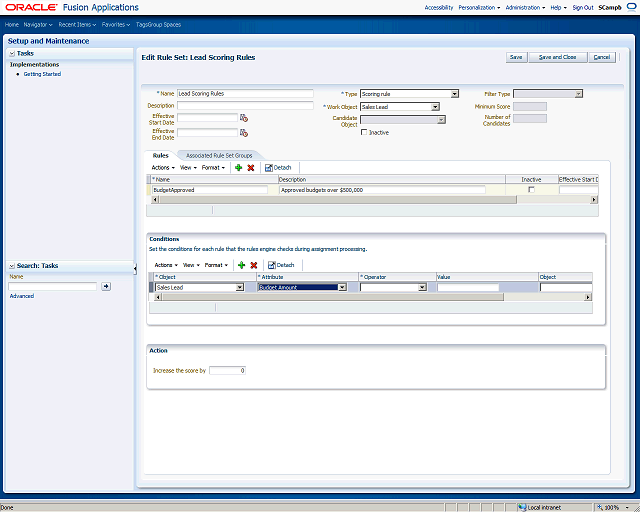The width and height of the screenshot is (640, 512).
Task: Open the condition Operator dropdown
Action: pos(422,287)
